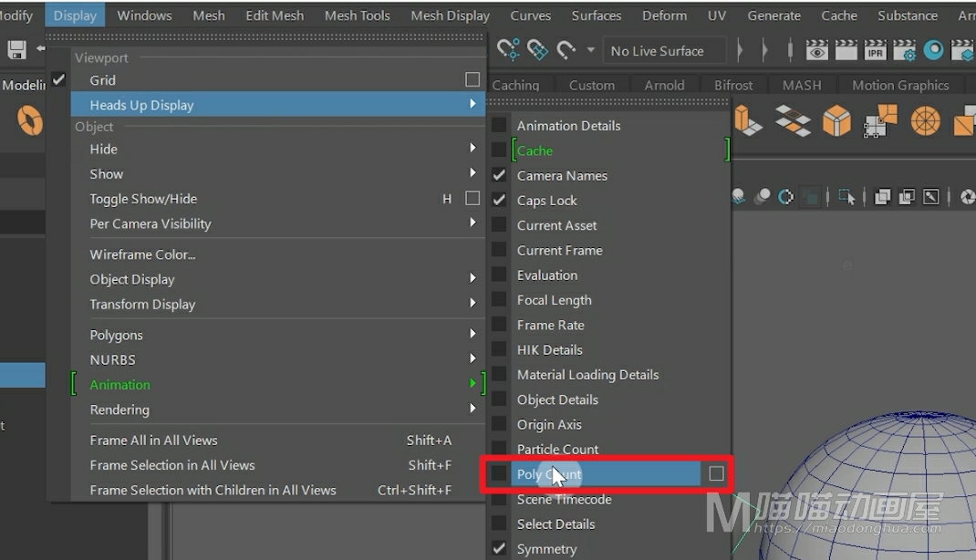Select the Extrude shelf tool icon
This screenshot has width=976, height=560.
(748, 120)
